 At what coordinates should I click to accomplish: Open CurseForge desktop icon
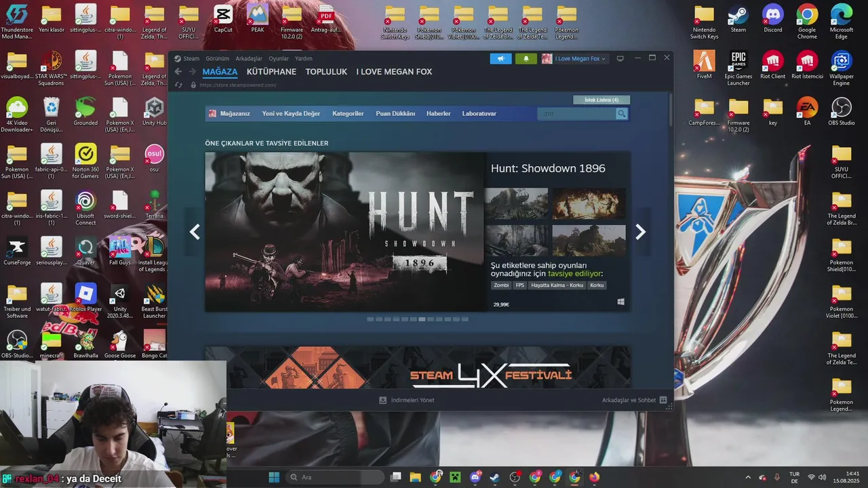[17, 251]
